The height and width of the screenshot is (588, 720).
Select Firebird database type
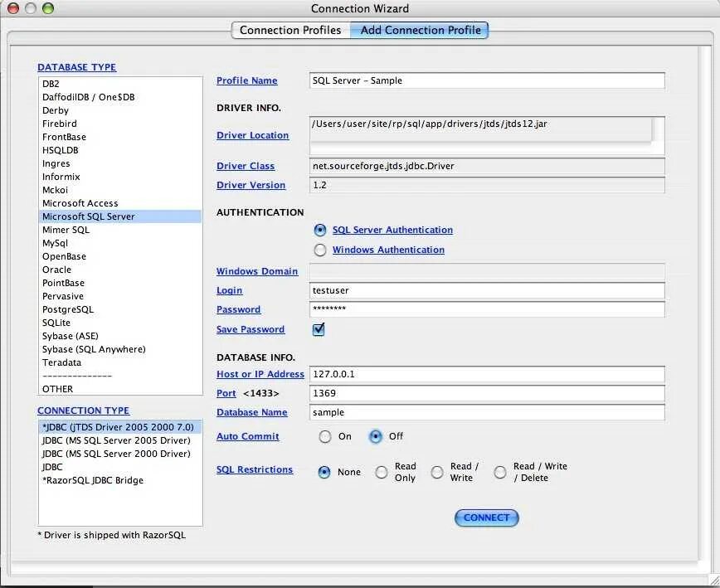[x=120, y=124]
